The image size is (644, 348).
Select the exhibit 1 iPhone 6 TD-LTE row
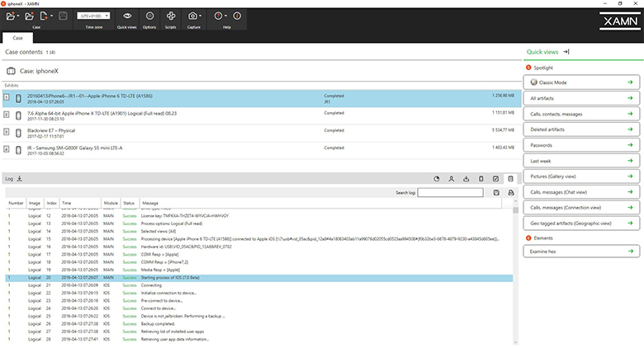pos(262,98)
